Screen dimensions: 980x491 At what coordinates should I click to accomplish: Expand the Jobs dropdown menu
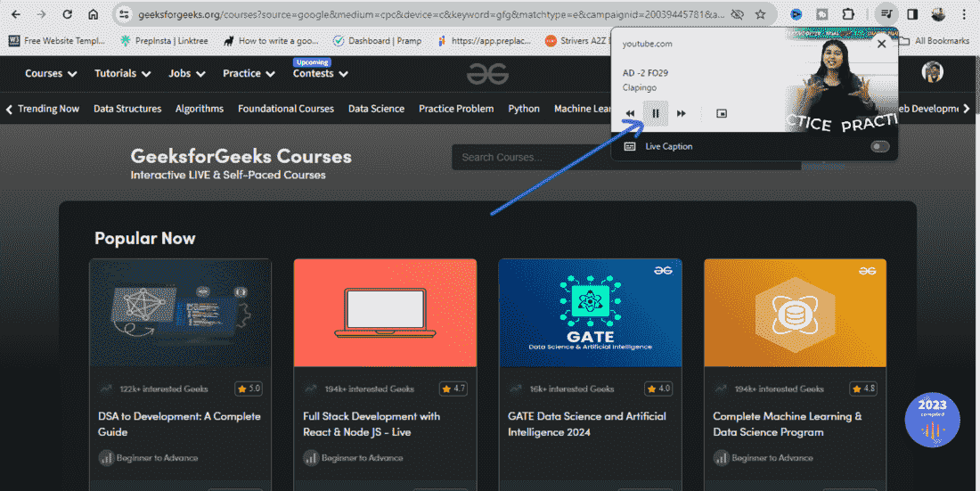point(187,73)
